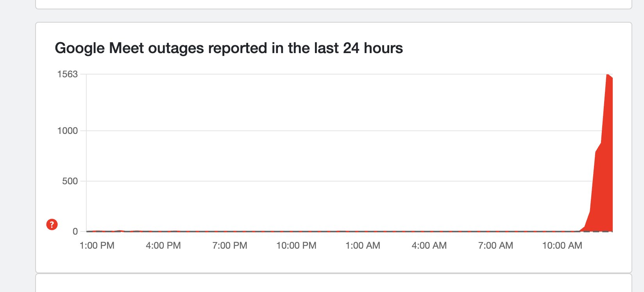644x292 pixels.
Task: Click the 1000 gridline at the chart's center
Action: 349,131
